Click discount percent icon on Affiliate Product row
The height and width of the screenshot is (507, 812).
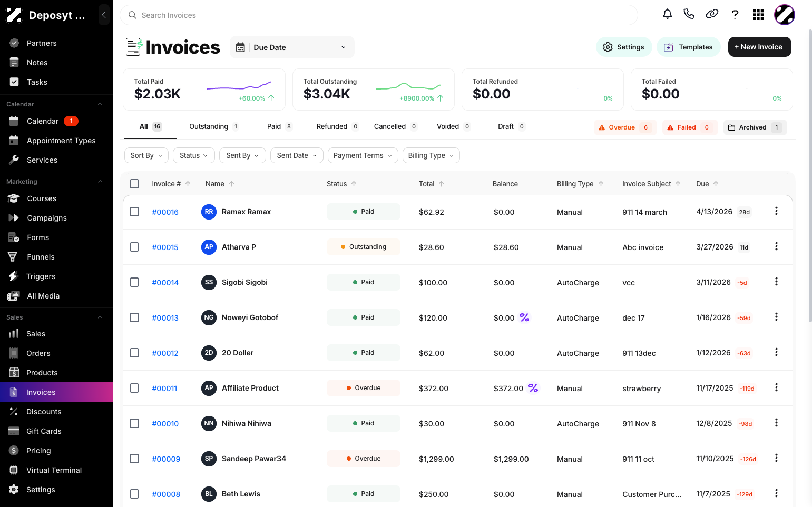(533, 388)
